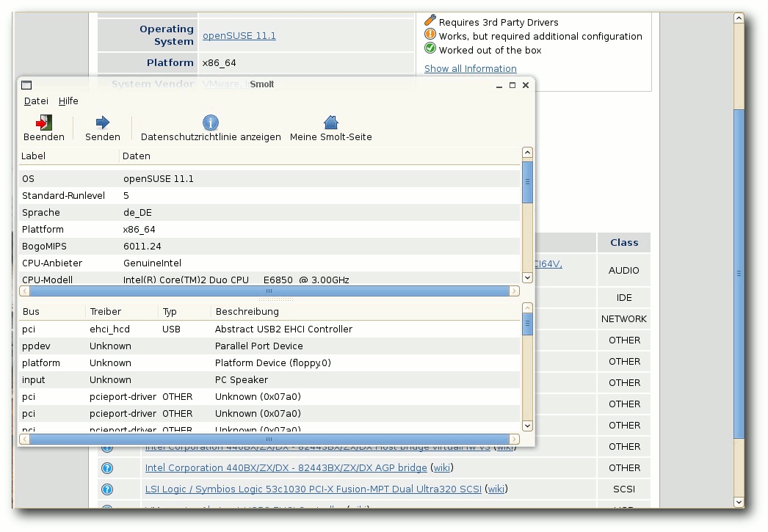Click the IDE class cell
Screen dimensions: 768x532
point(624,298)
